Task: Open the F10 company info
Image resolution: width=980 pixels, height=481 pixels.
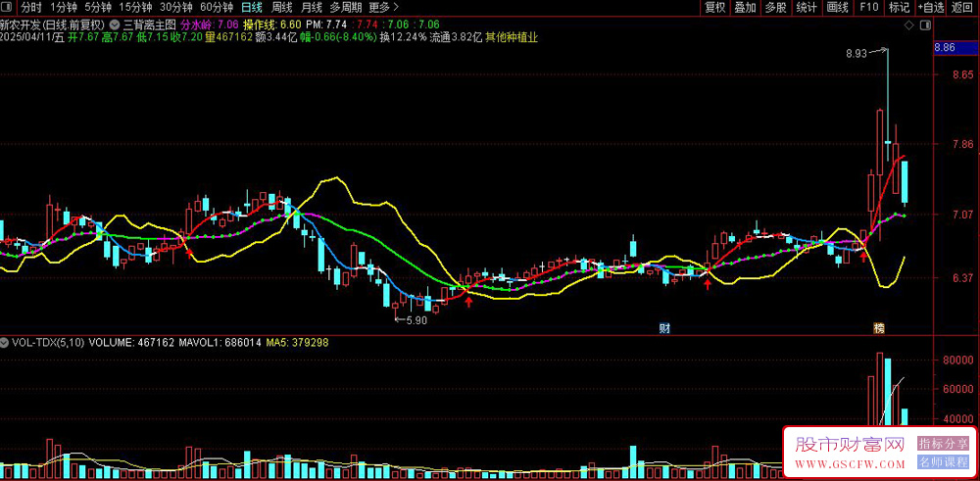Action: (x=868, y=8)
